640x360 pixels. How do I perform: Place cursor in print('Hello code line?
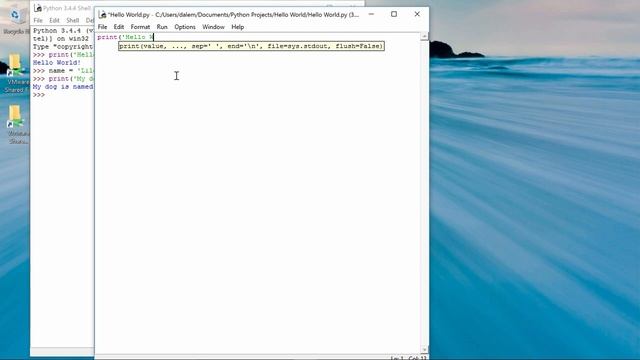126,37
